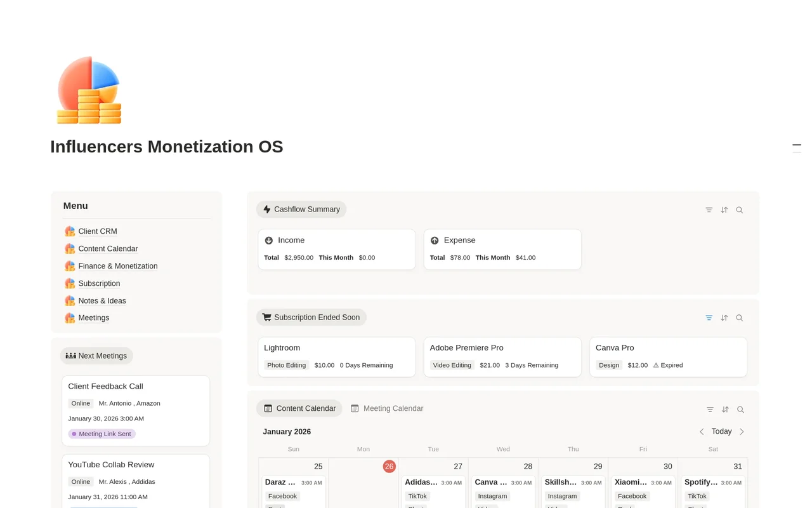812x508 pixels.
Task: Click the Expense card up-arrow icon
Action: 435,241
